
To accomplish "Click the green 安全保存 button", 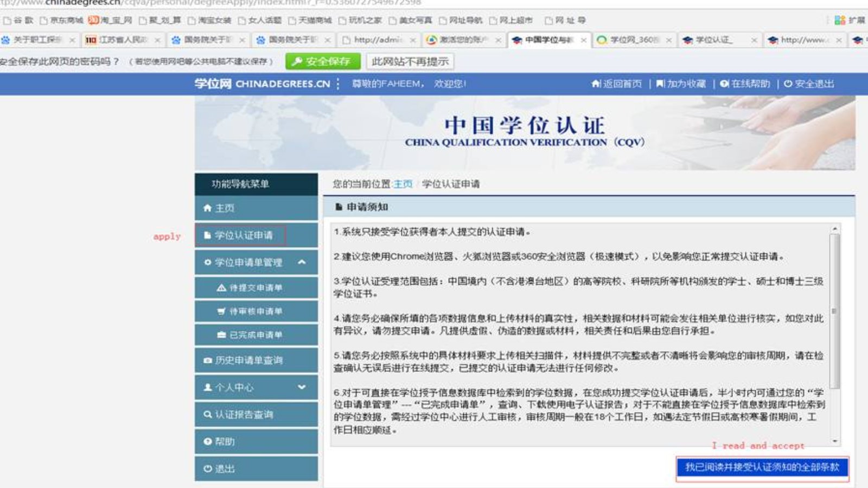I will pyautogui.click(x=324, y=62).
